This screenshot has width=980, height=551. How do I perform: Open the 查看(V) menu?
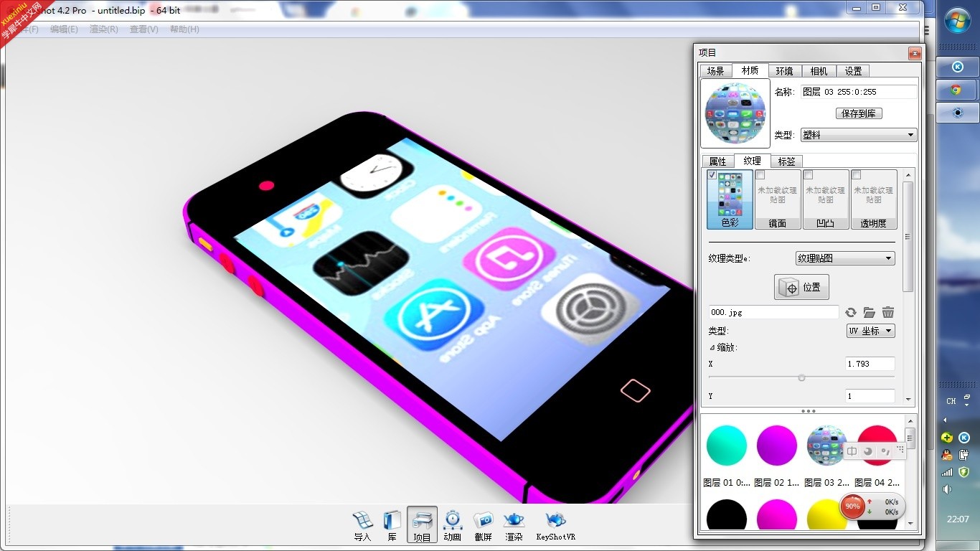pyautogui.click(x=143, y=29)
